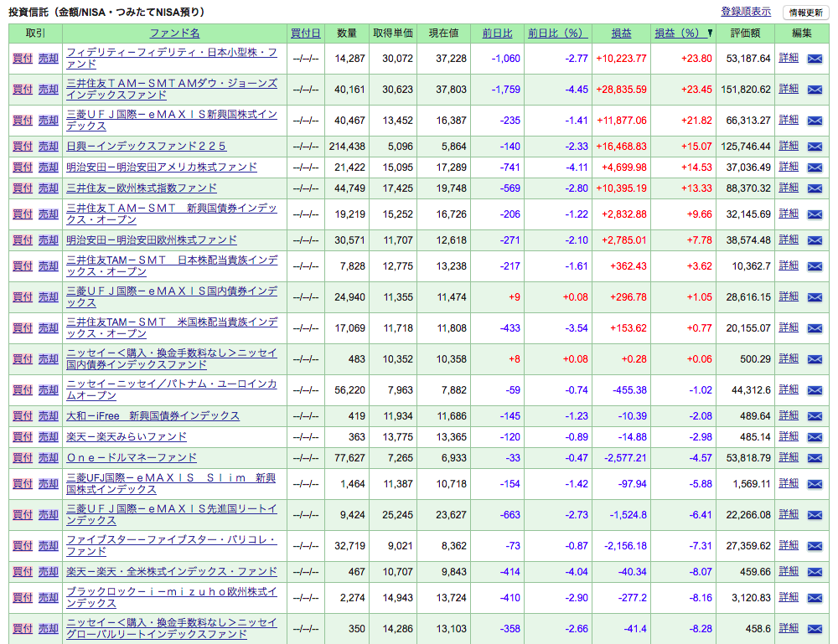The height and width of the screenshot is (644, 838).
Task: Click mail icon in SMT米国株配当貴族 row
Action: (x=815, y=328)
